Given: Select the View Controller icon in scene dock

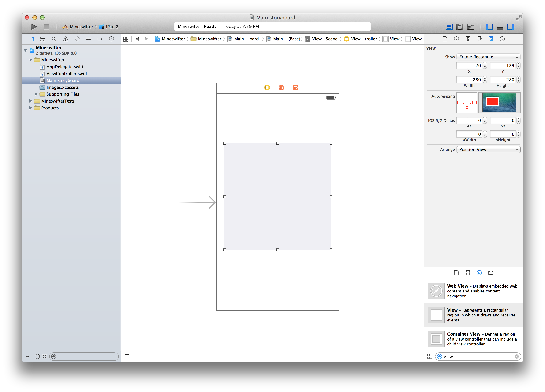Looking at the screenshot, I should pyautogui.click(x=267, y=88).
